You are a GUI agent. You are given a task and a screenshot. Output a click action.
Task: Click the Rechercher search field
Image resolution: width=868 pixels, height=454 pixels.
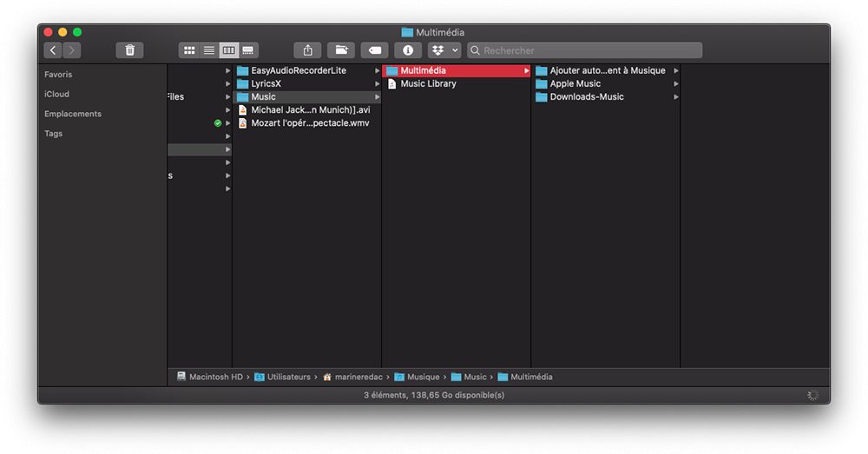(584, 50)
